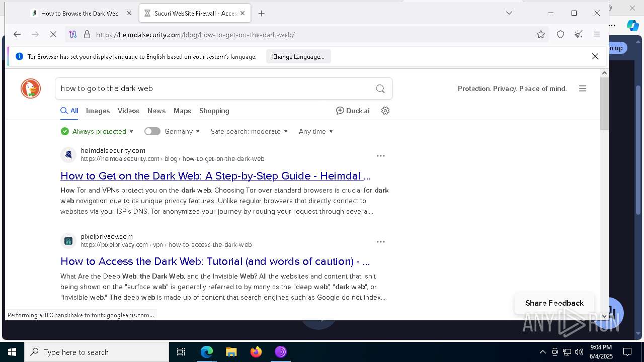Click the scrollbar up arrow
Screen dimensions: 644x362
pyautogui.click(x=604, y=73)
